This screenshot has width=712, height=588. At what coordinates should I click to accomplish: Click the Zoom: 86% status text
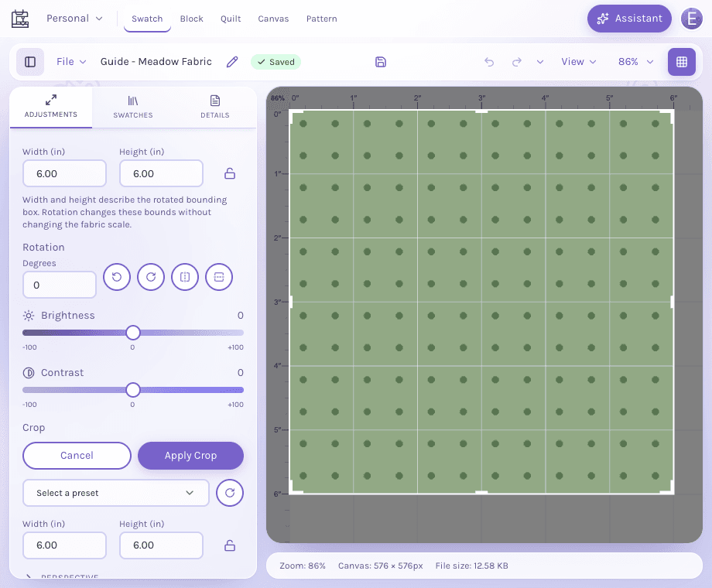(303, 566)
